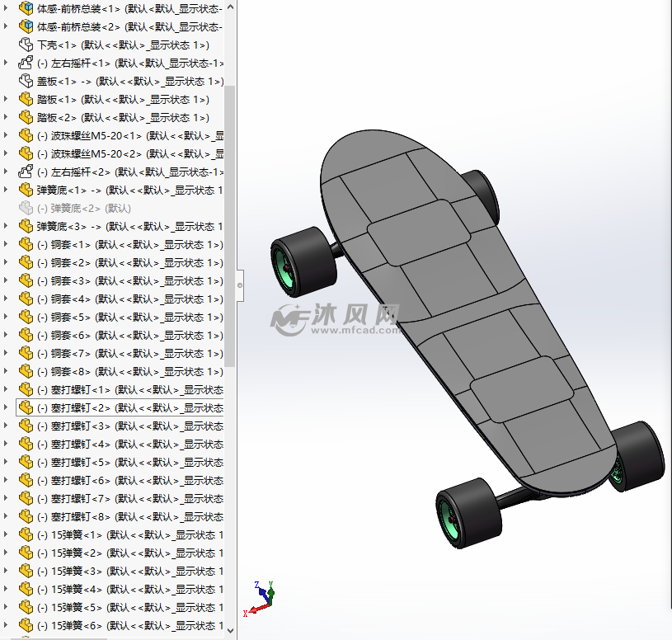The width and height of the screenshot is (672, 640).
Task: Expand the 铜套<4> tree node
Action: point(7,299)
